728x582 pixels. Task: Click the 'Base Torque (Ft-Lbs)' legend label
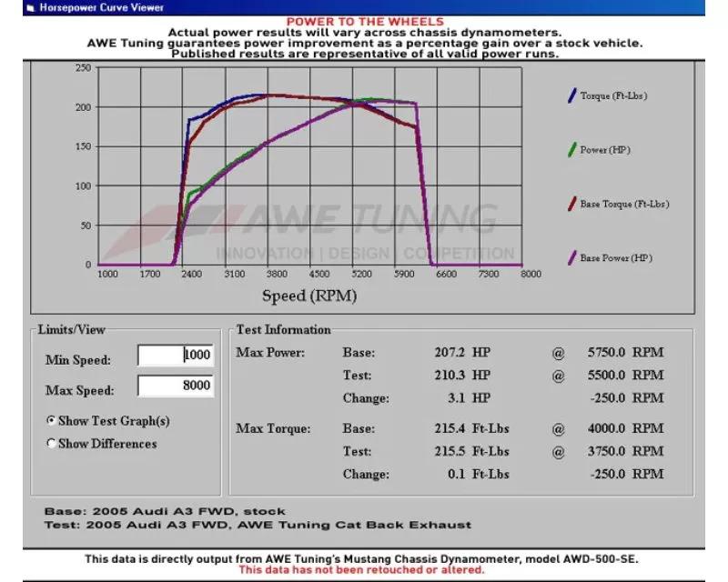(624, 205)
